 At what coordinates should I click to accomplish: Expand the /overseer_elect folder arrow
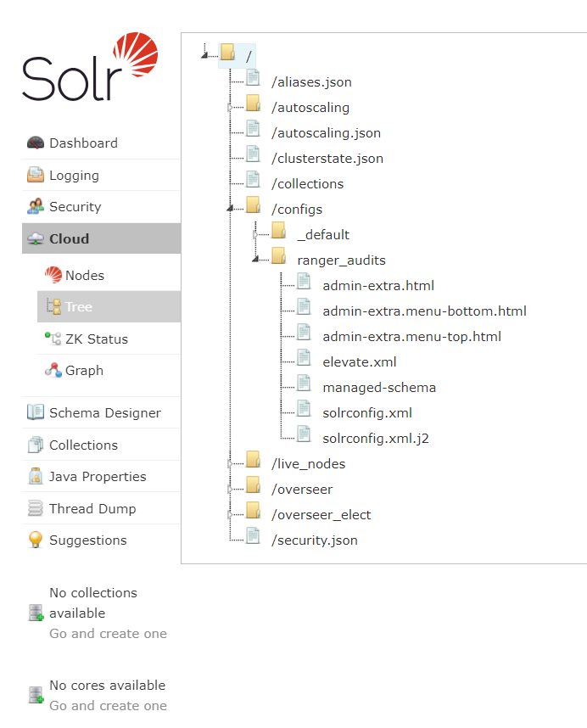tap(230, 514)
